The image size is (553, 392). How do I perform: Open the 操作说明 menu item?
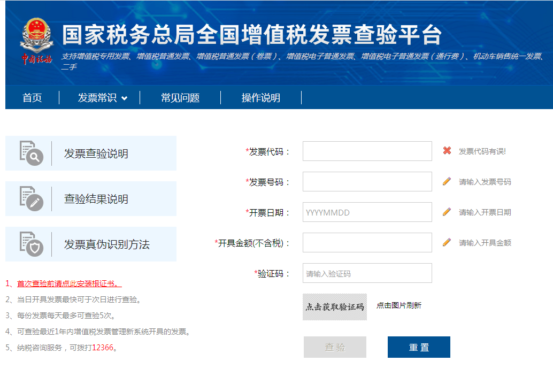point(260,98)
